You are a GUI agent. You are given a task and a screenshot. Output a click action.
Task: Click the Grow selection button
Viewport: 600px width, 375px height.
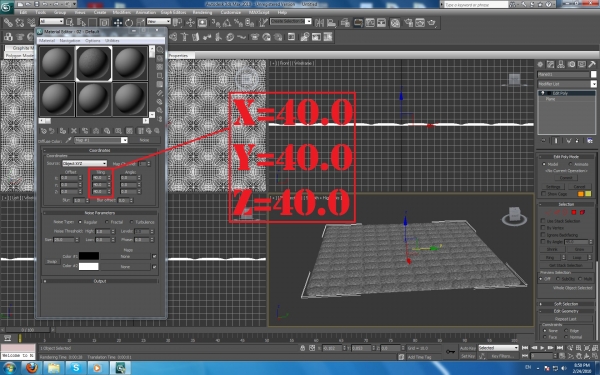point(579,249)
